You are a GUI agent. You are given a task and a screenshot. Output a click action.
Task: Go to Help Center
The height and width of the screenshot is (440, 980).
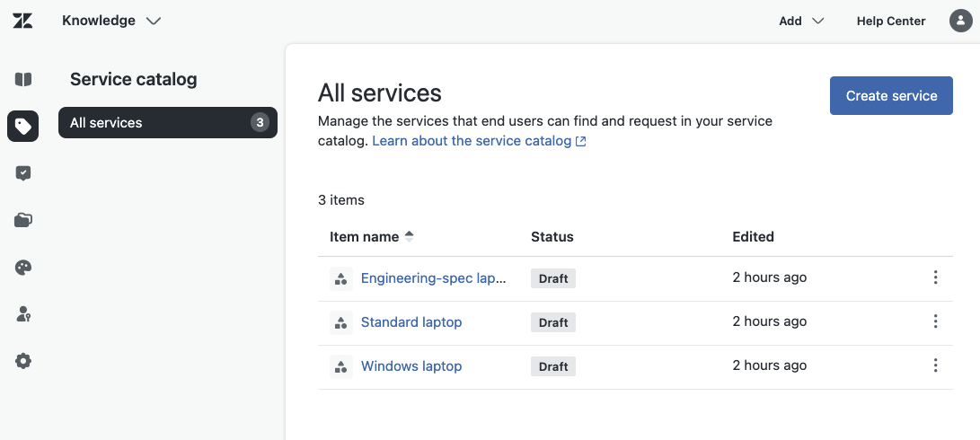[890, 21]
